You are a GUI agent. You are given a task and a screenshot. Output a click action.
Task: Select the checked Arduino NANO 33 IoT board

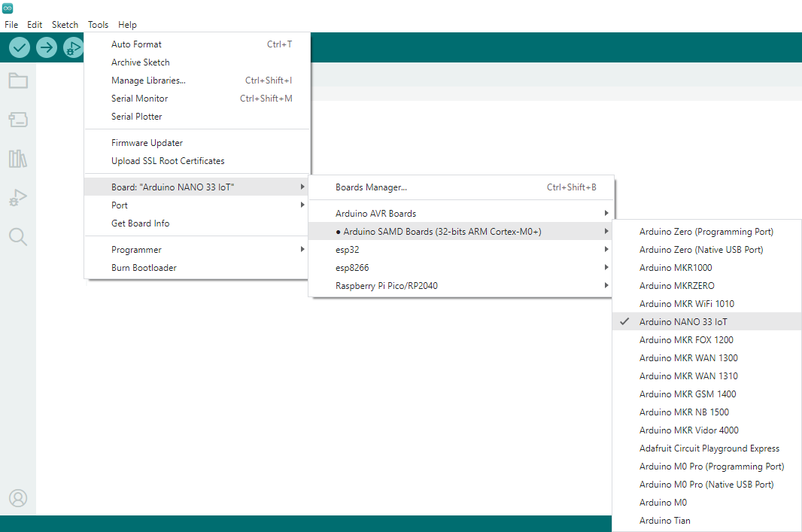point(707,322)
